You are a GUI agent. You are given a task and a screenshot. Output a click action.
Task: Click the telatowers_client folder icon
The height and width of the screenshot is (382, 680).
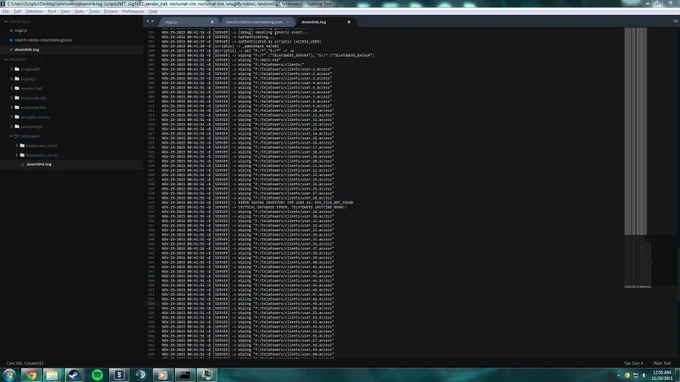(23, 146)
